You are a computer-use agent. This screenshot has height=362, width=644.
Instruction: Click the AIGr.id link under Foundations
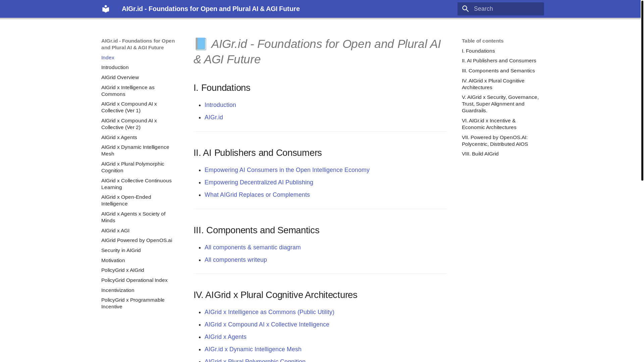click(x=214, y=117)
